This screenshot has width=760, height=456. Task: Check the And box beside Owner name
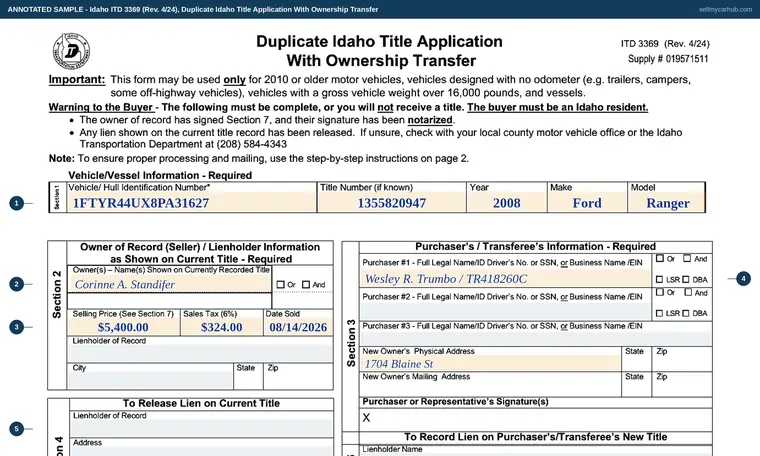click(x=306, y=285)
